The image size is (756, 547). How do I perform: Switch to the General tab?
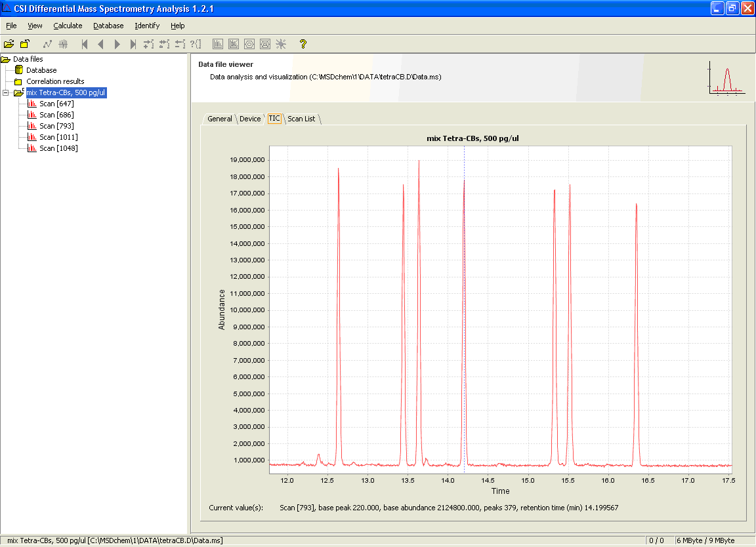point(219,119)
